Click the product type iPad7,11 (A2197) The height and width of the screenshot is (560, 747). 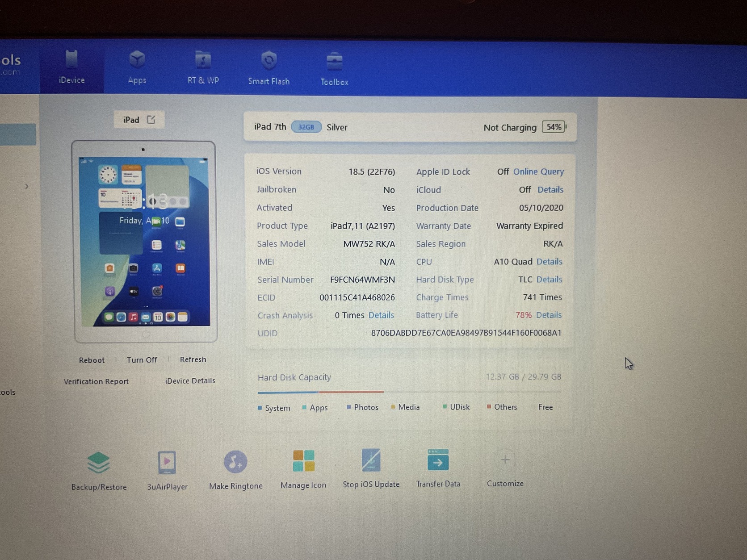pyautogui.click(x=362, y=226)
